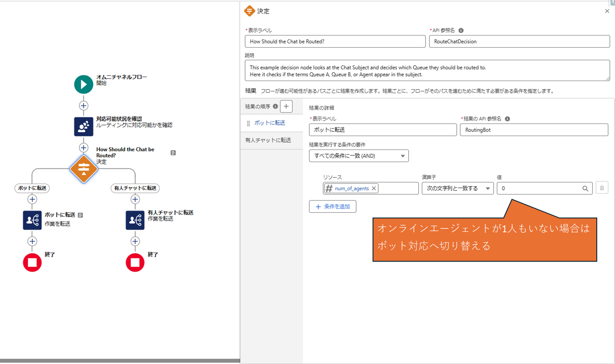Image resolution: width=615 pixels, height=364 pixels.
Task: Add element below the Start node
Action: click(84, 105)
